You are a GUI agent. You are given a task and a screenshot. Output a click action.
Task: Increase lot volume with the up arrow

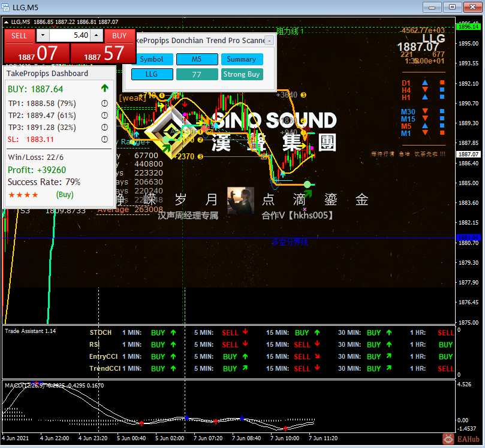(97, 35)
